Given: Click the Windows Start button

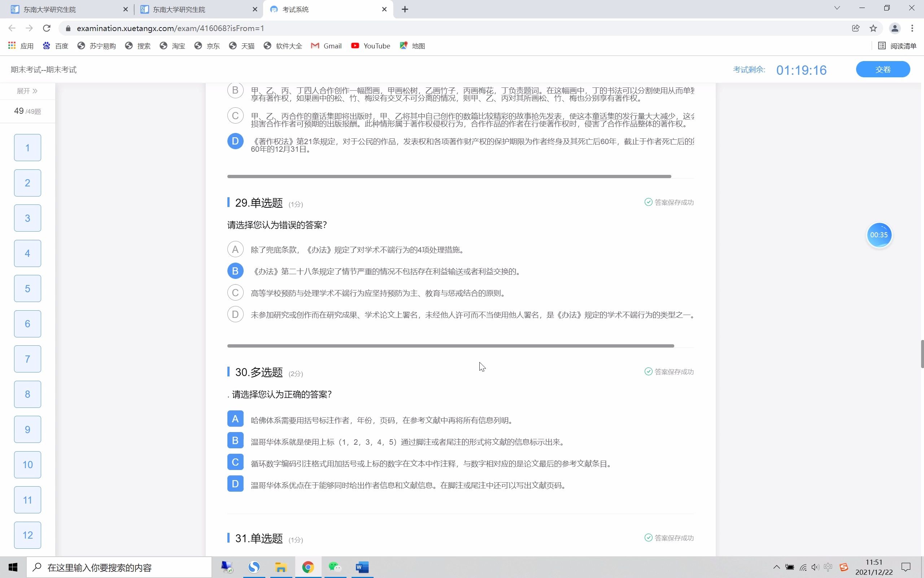Looking at the screenshot, I should coord(13,567).
